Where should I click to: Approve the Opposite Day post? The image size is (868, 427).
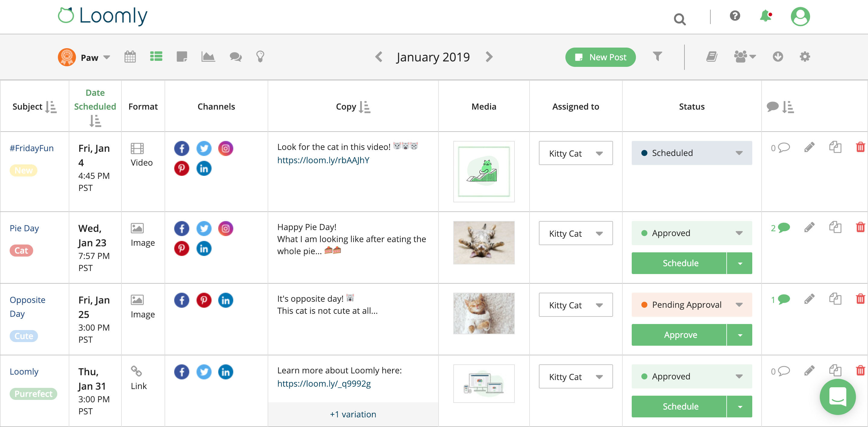[680, 335]
